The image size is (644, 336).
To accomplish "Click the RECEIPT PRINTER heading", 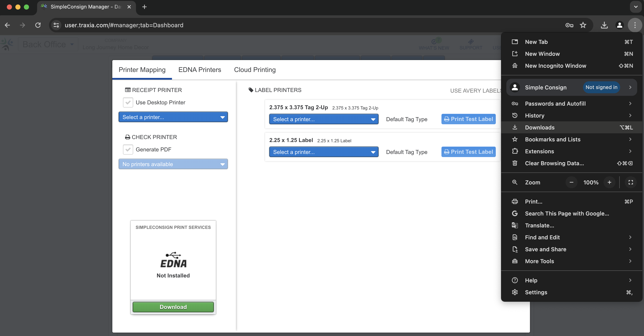I will point(153,90).
